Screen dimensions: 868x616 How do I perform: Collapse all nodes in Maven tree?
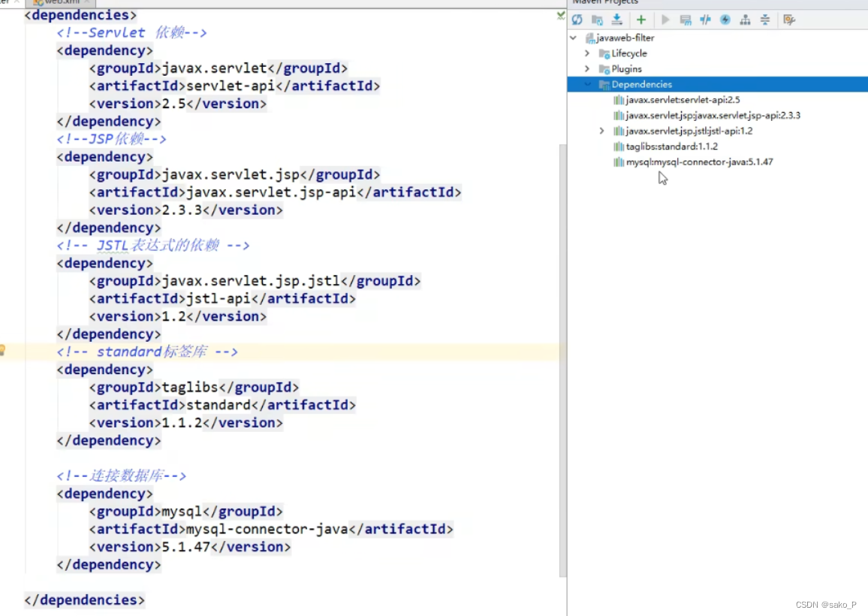pyautogui.click(x=765, y=20)
